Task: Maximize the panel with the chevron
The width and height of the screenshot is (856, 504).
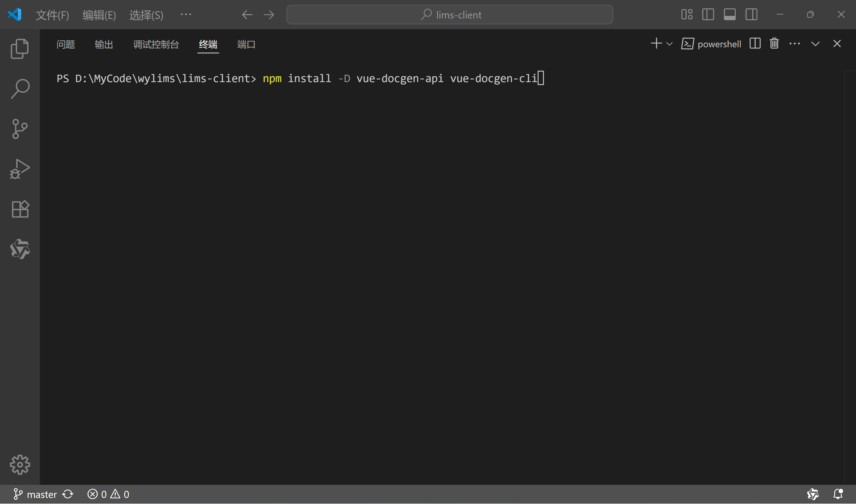Action: click(815, 44)
